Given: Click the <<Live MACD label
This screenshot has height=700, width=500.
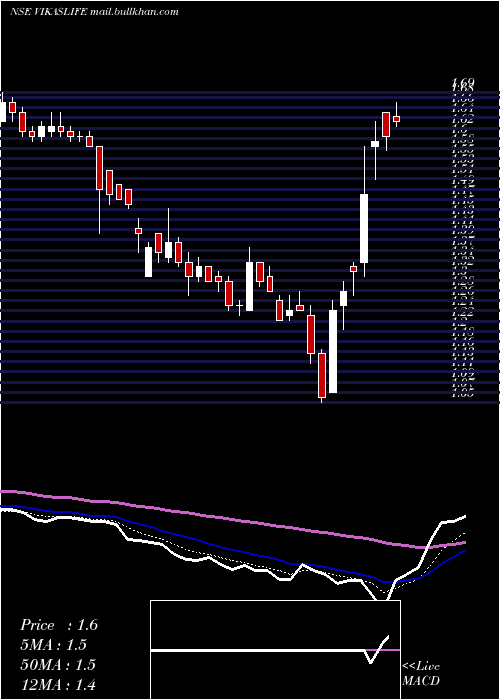Looking at the screenshot, I should (421, 673).
